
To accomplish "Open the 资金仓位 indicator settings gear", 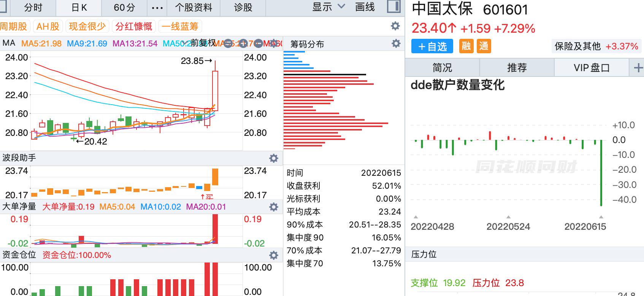I will pos(274,255).
